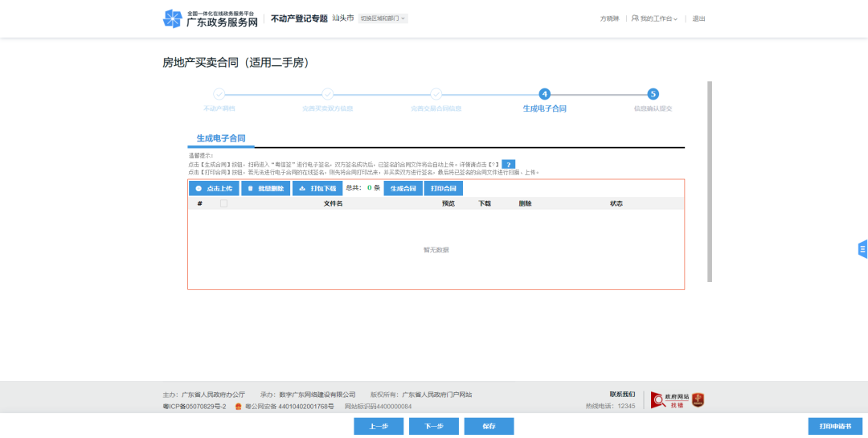
Task: Click the 下一步 next step button
Action: pyautogui.click(x=434, y=427)
